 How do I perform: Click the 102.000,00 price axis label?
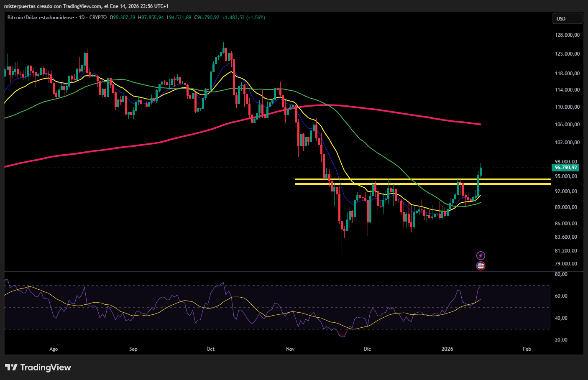coord(567,143)
